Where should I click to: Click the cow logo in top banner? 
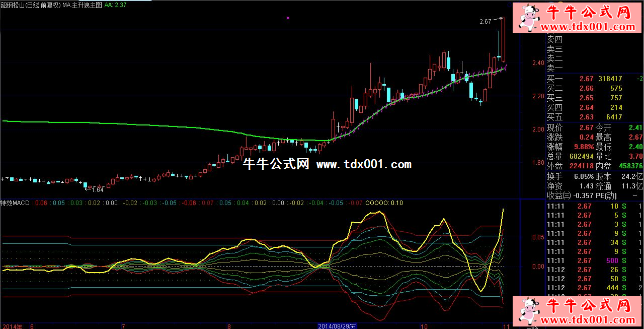pyautogui.click(x=529, y=17)
